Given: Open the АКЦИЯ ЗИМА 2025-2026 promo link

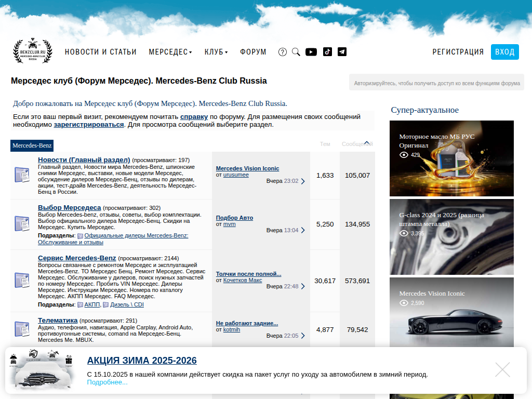Looking at the screenshot, I should tap(142, 361).
